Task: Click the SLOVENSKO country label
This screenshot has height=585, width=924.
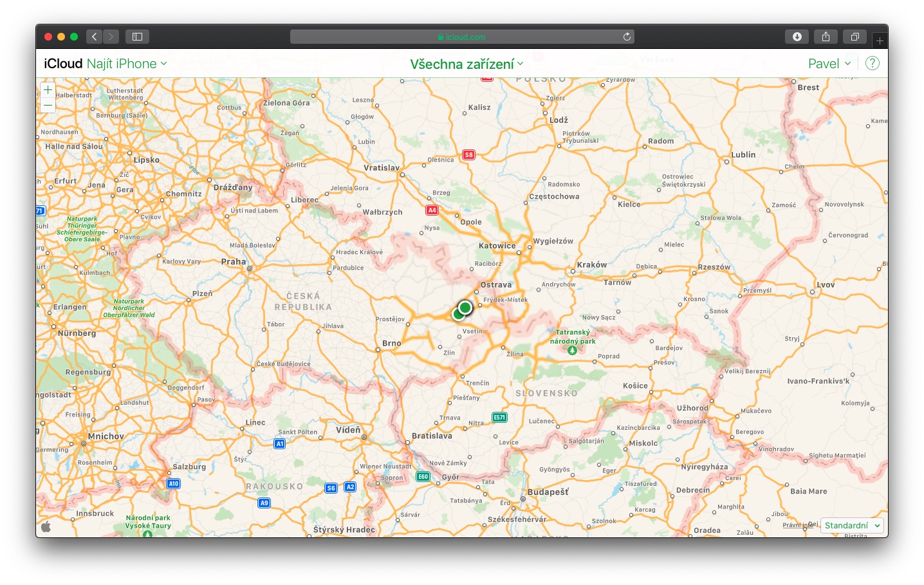Action: click(x=546, y=393)
